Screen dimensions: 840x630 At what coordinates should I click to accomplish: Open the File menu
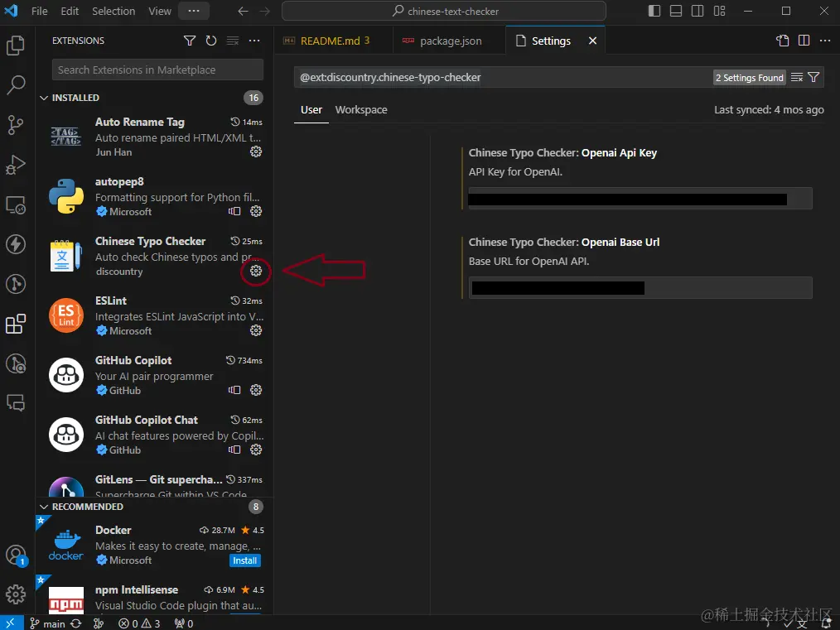tap(39, 12)
